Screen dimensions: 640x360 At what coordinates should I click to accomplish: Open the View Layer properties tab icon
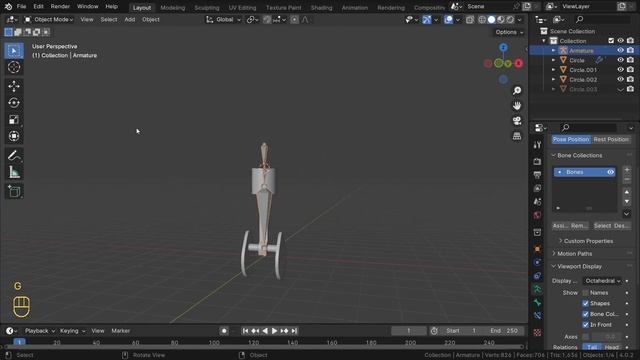(537, 188)
